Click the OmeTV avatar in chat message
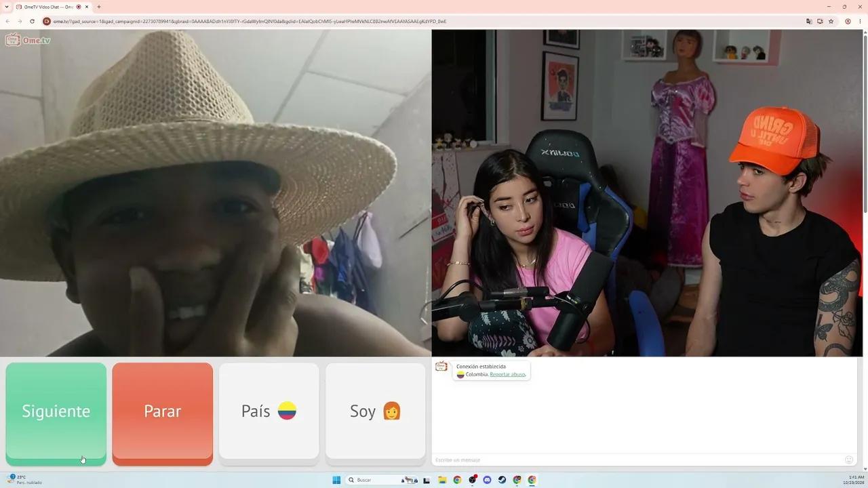The width and height of the screenshot is (868, 488). (441, 367)
